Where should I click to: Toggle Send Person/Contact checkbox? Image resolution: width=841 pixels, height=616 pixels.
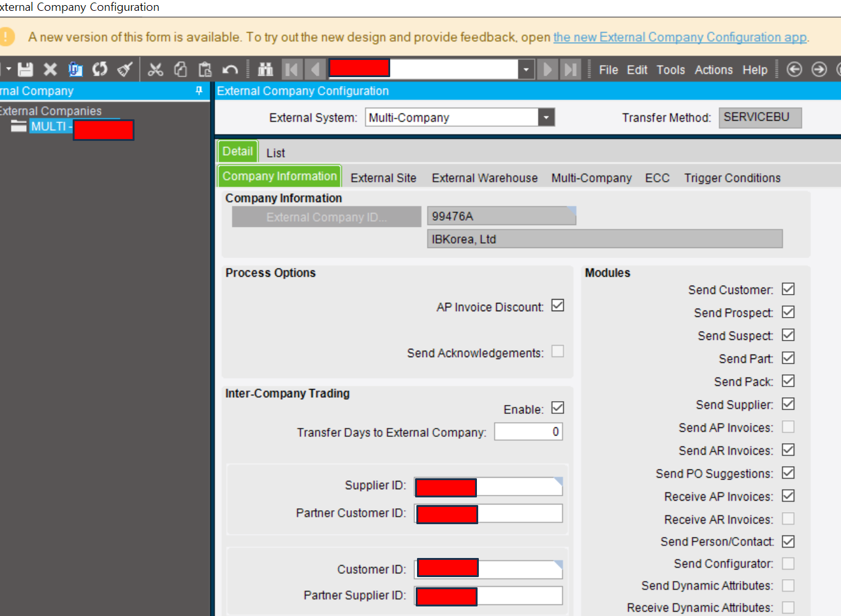[x=788, y=541]
